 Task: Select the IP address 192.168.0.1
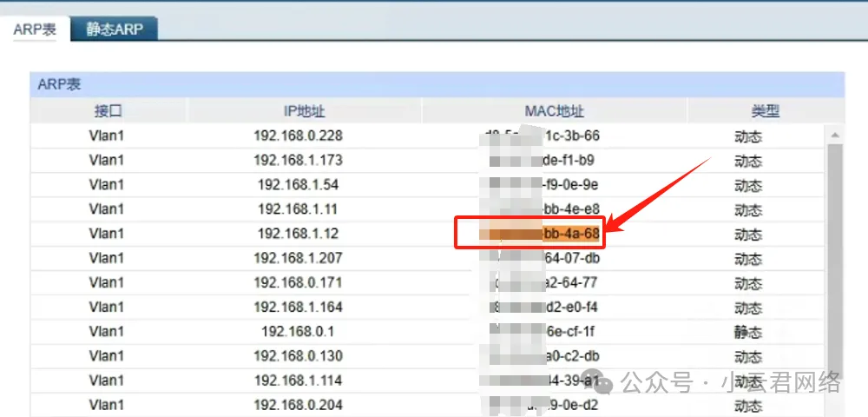pos(298,331)
